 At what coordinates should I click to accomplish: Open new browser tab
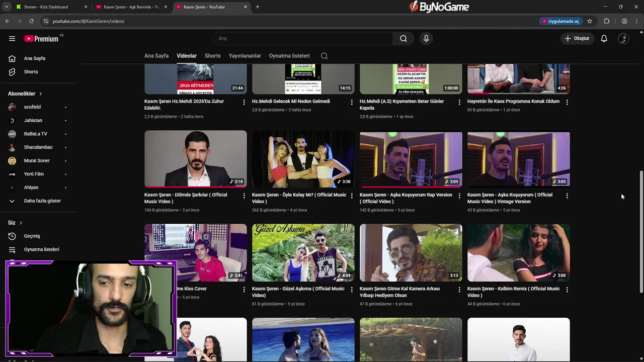pos(258,7)
